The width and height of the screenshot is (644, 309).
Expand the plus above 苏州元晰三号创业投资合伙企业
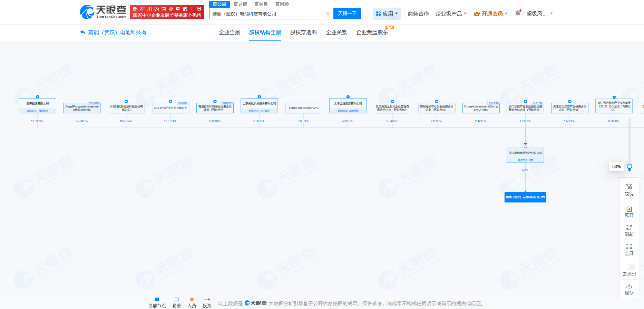click(x=437, y=102)
